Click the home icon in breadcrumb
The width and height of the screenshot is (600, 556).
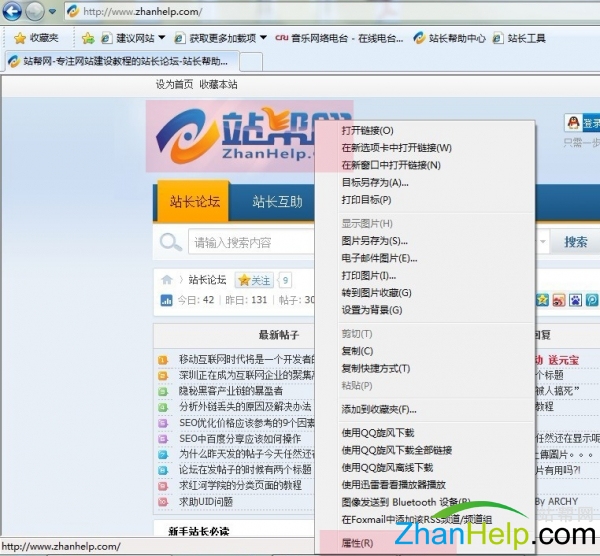pos(167,280)
